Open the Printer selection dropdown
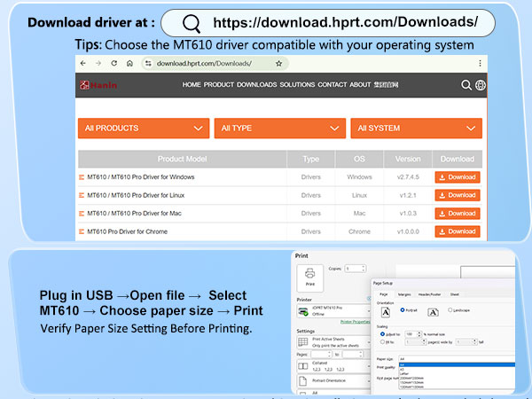532x399 pixels. pos(334,311)
